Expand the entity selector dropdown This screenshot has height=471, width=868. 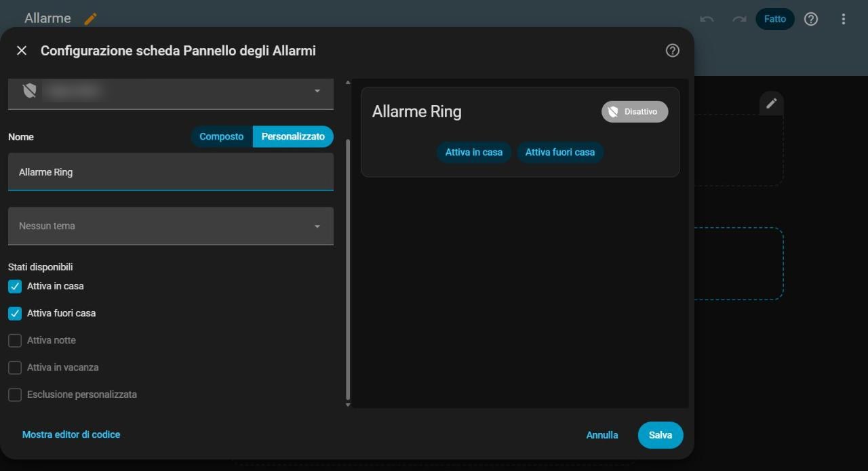click(x=171, y=92)
